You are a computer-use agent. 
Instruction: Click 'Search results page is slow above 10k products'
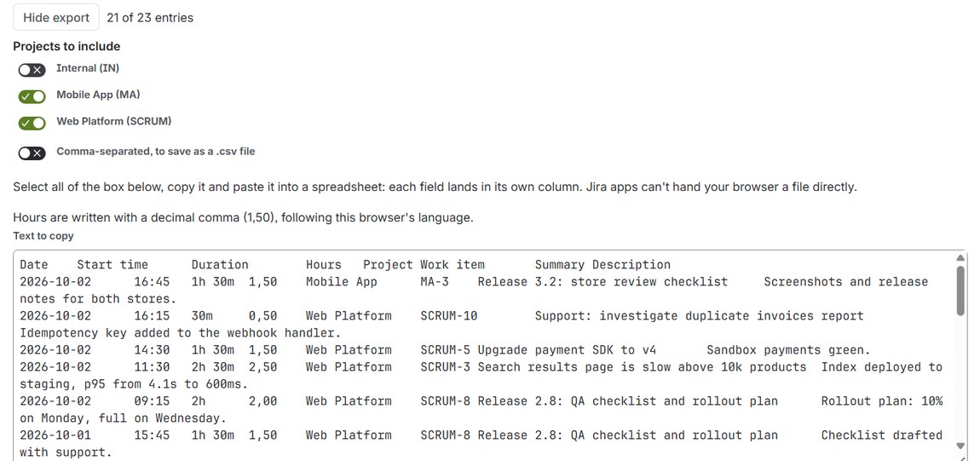pos(643,366)
